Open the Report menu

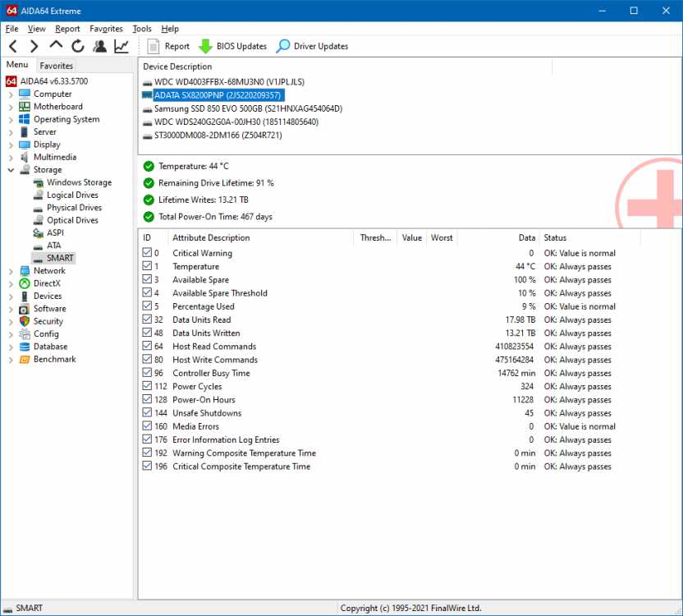(x=67, y=29)
